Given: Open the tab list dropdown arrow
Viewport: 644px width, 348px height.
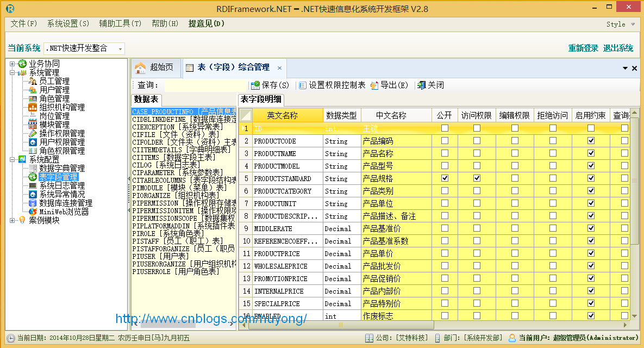Looking at the screenshot, I should (625, 68).
